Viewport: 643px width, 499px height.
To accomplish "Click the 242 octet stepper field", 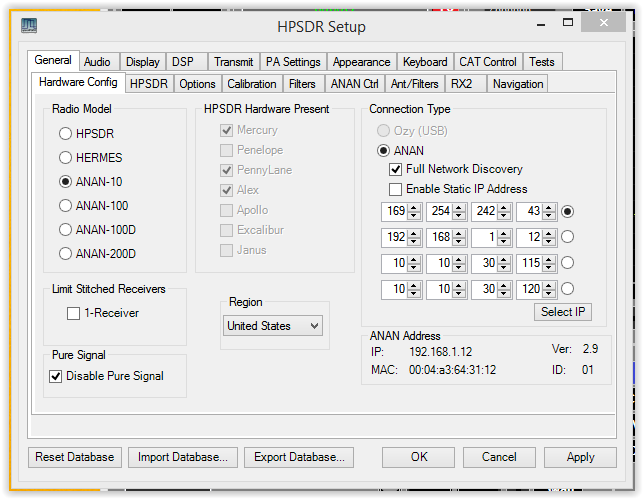I will 492,212.
